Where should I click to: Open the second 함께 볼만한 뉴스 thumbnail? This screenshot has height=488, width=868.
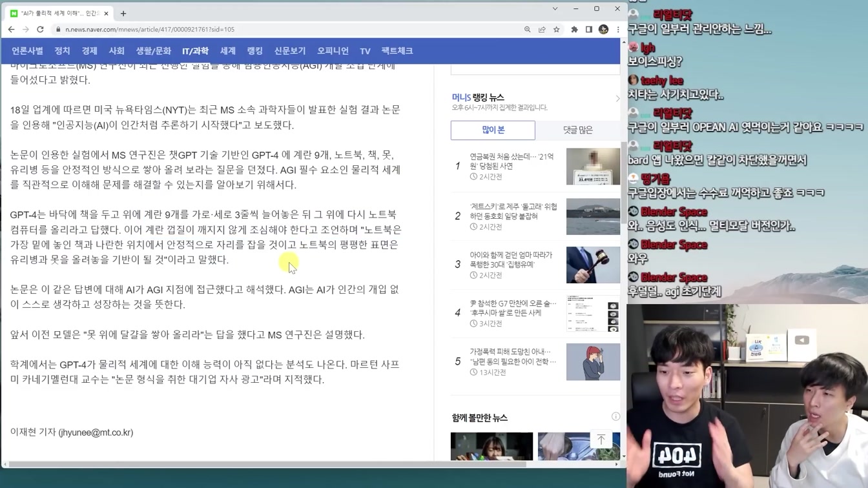click(579, 446)
